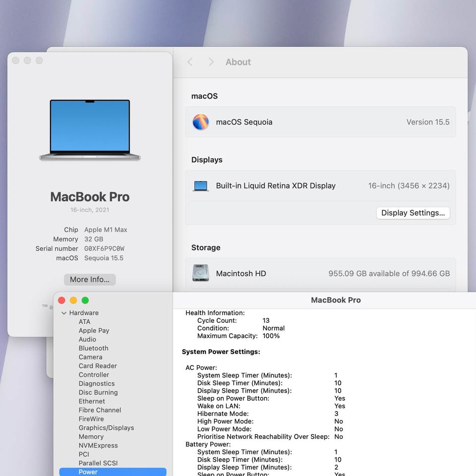
Task: Select Parallel SCSI in the sidebar
Action: tap(98, 463)
